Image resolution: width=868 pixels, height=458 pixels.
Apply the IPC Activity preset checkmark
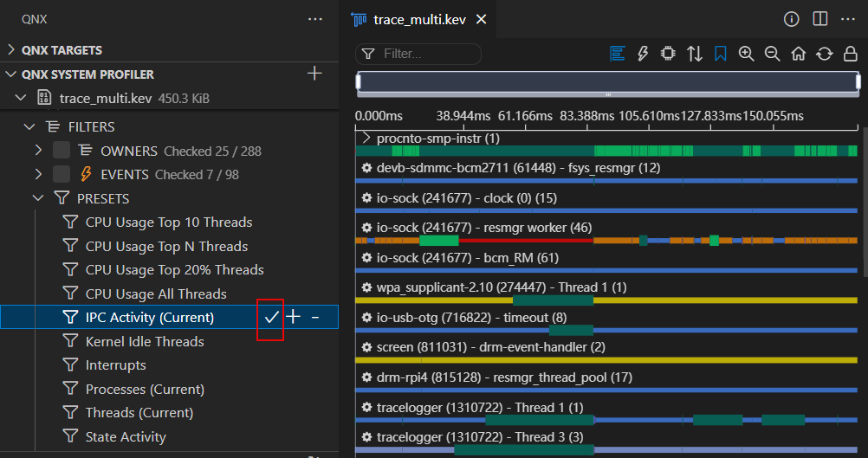271,318
